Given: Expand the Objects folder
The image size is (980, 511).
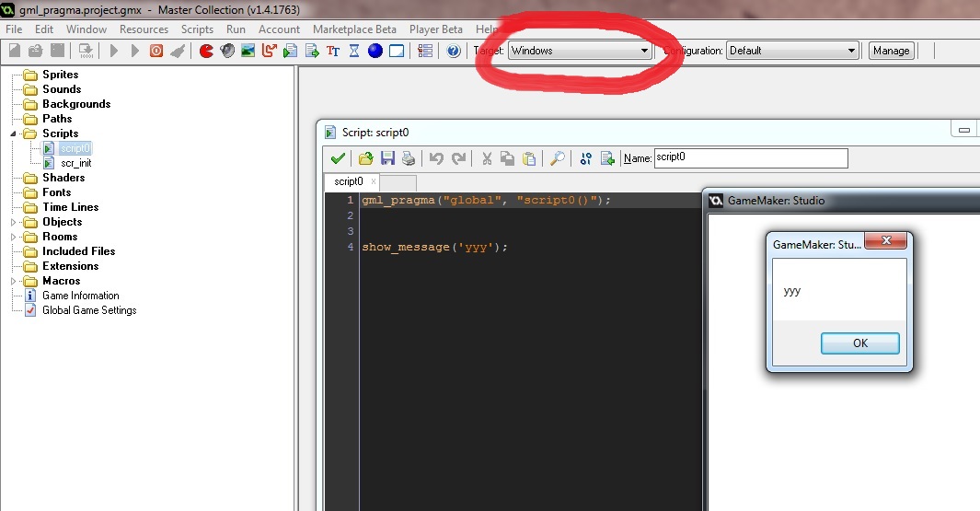Looking at the screenshot, I should tap(14, 222).
